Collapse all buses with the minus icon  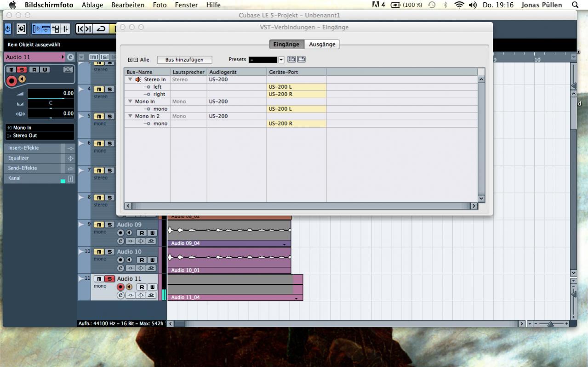(x=136, y=60)
